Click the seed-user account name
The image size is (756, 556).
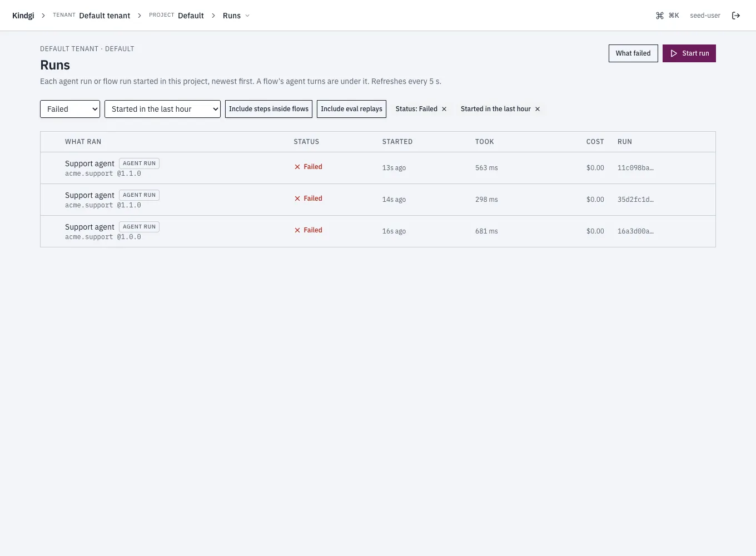click(x=705, y=16)
